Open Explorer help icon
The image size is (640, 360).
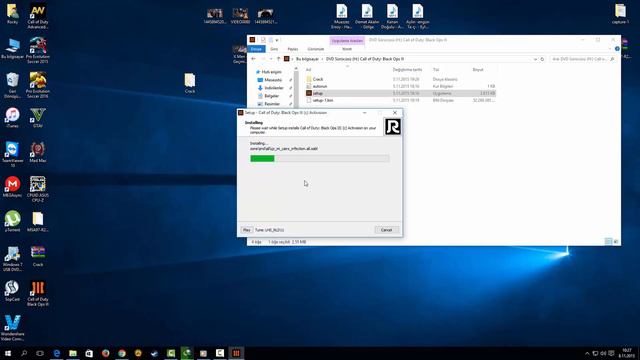point(617,49)
